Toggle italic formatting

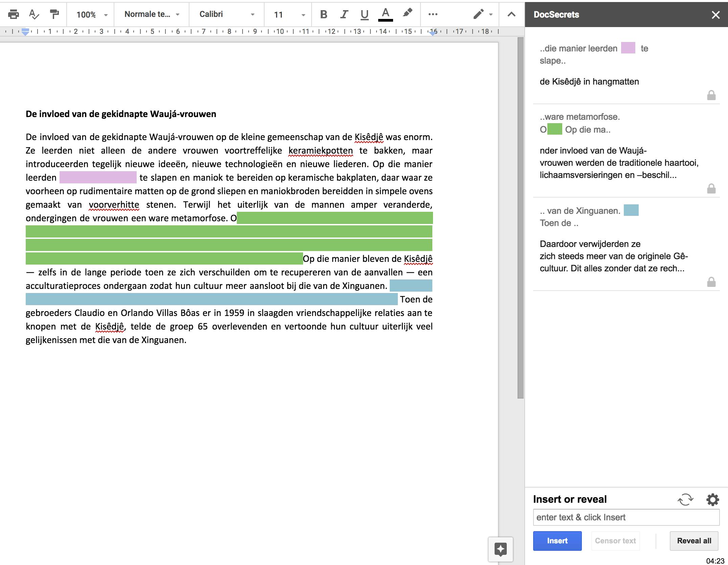click(344, 15)
